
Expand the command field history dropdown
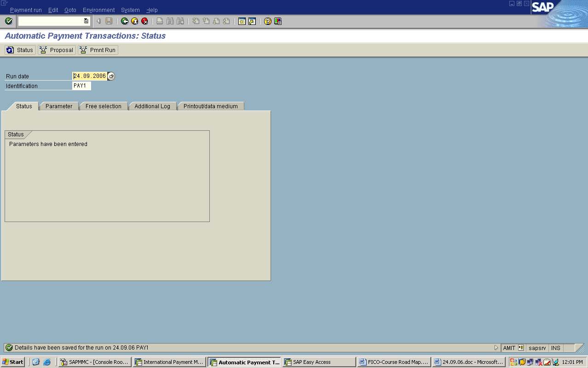click(x=86, y=21)
